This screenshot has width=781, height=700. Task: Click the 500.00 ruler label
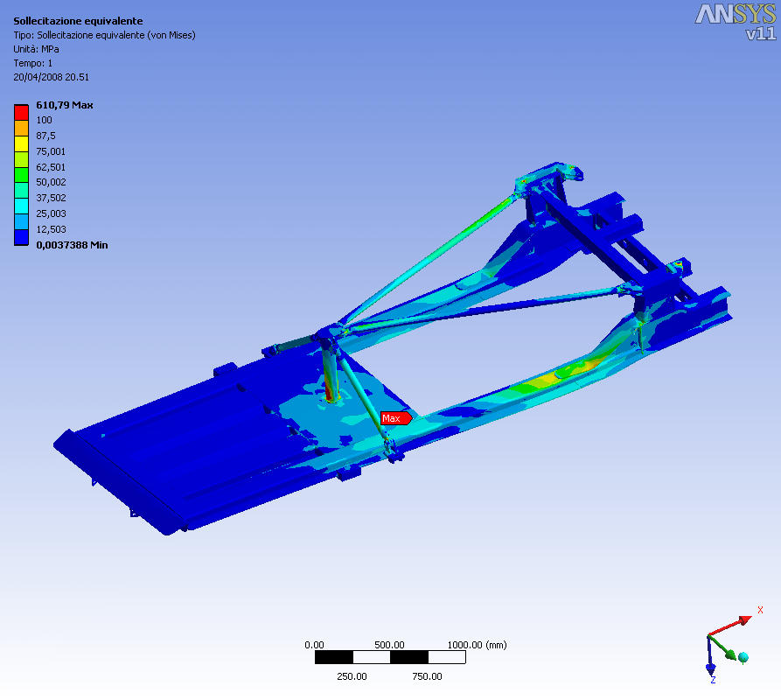click(389, 645)
